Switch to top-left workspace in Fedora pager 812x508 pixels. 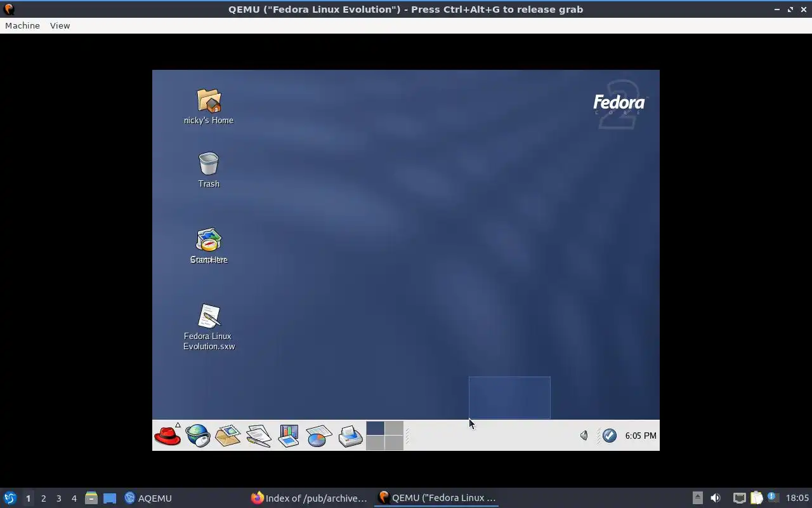tap(376, 428)
